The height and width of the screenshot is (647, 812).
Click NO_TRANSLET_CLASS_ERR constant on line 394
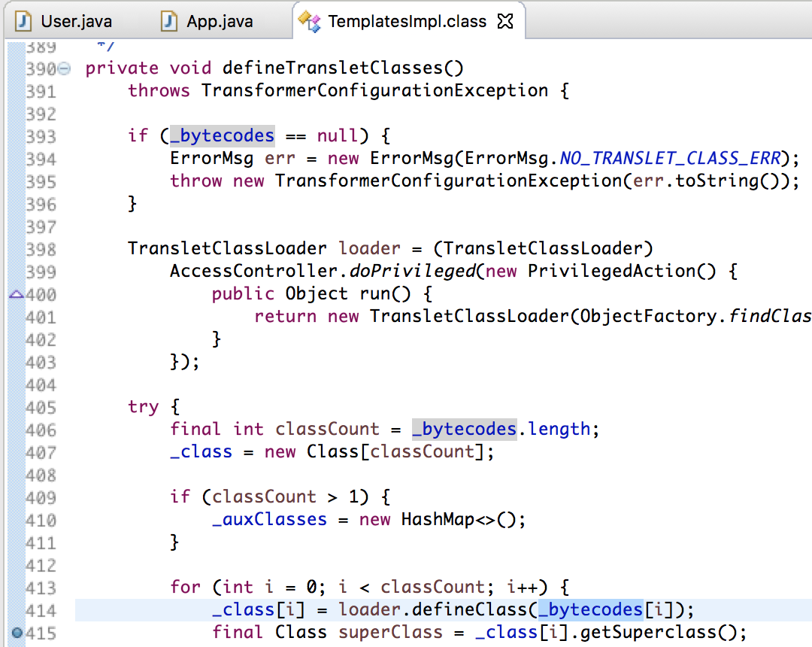(x=670, y=158)
